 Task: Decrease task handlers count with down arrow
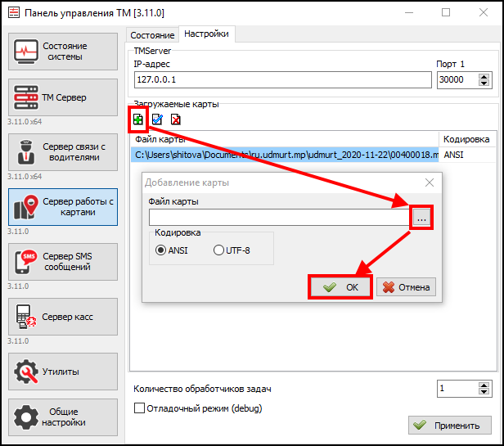click(x=484, y=392)
